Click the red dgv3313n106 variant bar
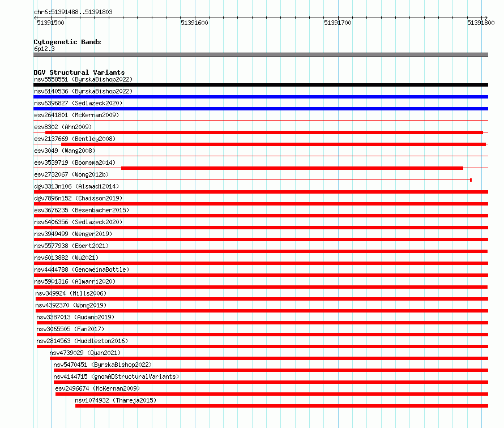This screenshot has width=504, height=428. 260,192
